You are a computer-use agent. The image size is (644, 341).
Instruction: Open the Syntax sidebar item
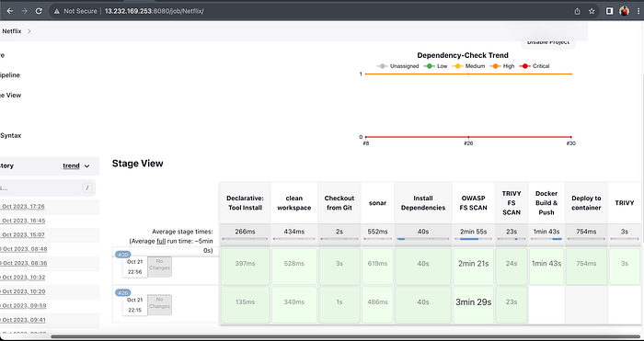coord(11,135)
